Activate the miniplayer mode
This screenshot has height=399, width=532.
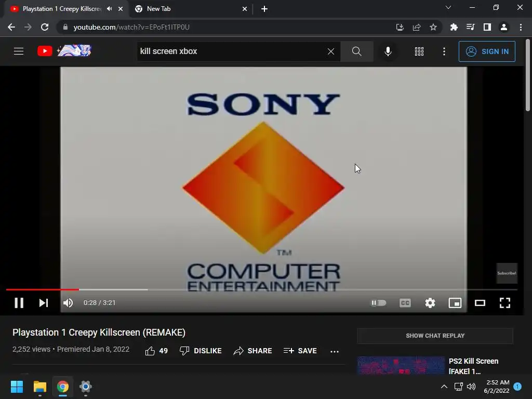click(455, 303)
